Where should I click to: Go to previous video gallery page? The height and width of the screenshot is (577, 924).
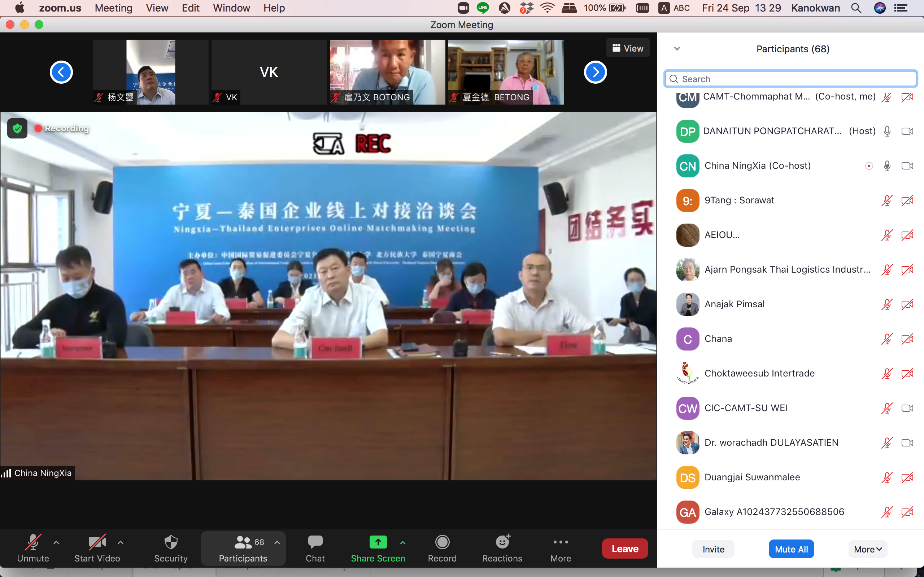(61, 72)
